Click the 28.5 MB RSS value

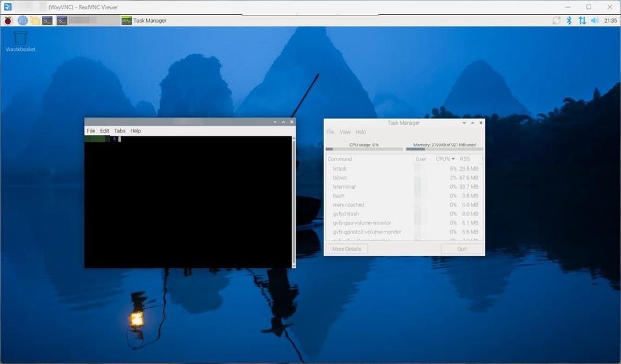pyautogui.click(x=468, y=169)
